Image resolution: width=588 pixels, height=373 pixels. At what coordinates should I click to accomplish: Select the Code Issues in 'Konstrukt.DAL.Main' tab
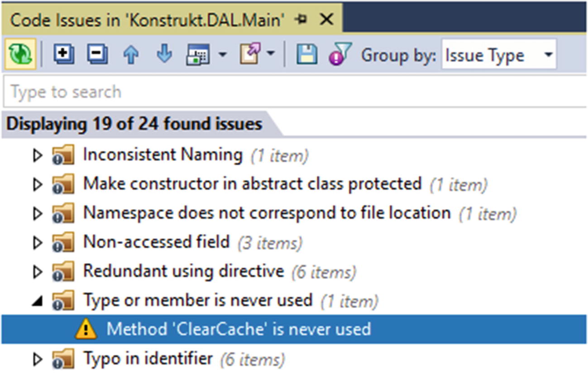[x=148, y=19]
